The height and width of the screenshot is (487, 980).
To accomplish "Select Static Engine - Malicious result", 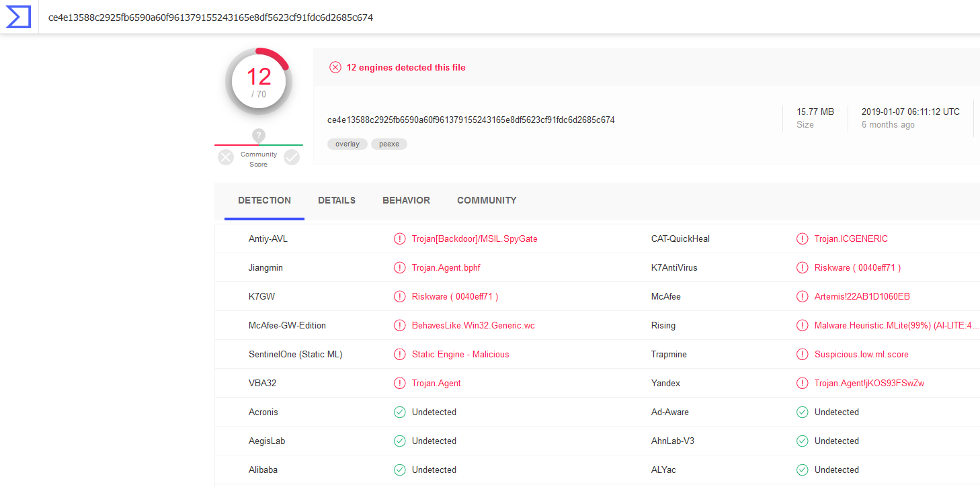I will 460,354.
